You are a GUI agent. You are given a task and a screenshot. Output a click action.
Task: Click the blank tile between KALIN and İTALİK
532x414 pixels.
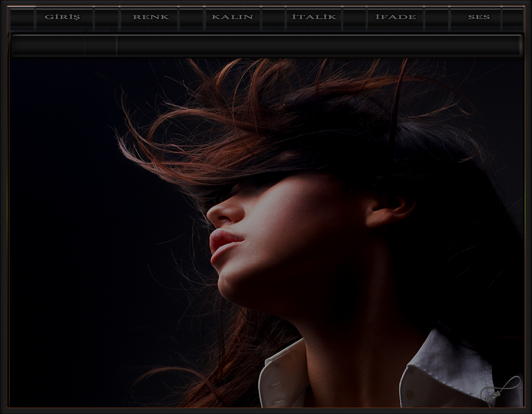(x=273, y=17)
